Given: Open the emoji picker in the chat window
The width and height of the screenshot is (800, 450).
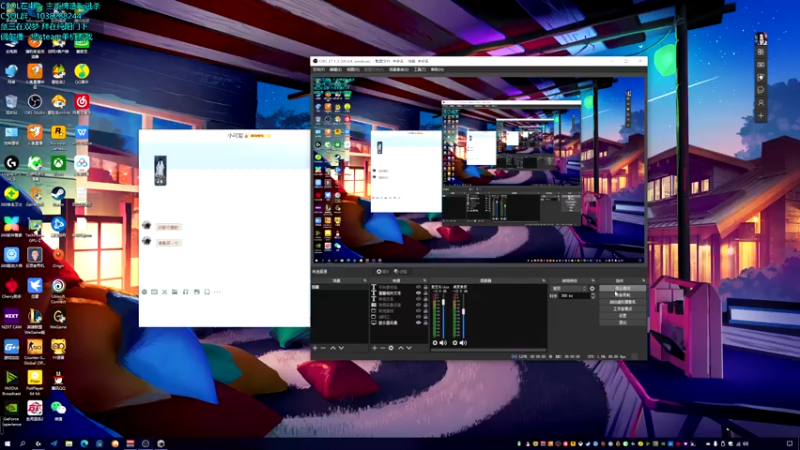Looking at the screenshot, I should [x=144, y=292].
